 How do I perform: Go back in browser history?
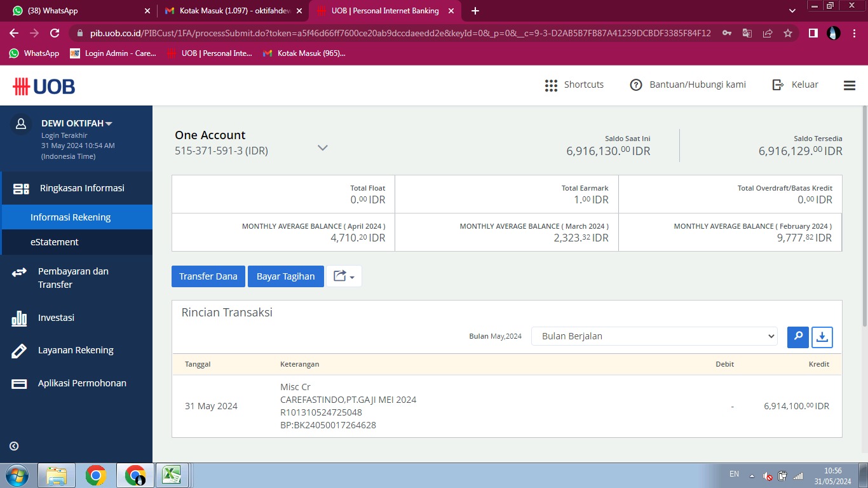[14, 33]
